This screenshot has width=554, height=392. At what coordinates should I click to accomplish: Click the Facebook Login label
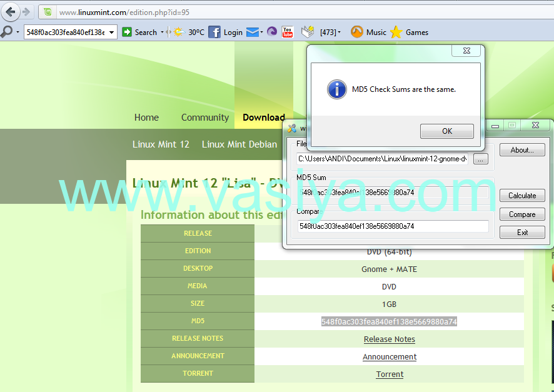(233, 32)
